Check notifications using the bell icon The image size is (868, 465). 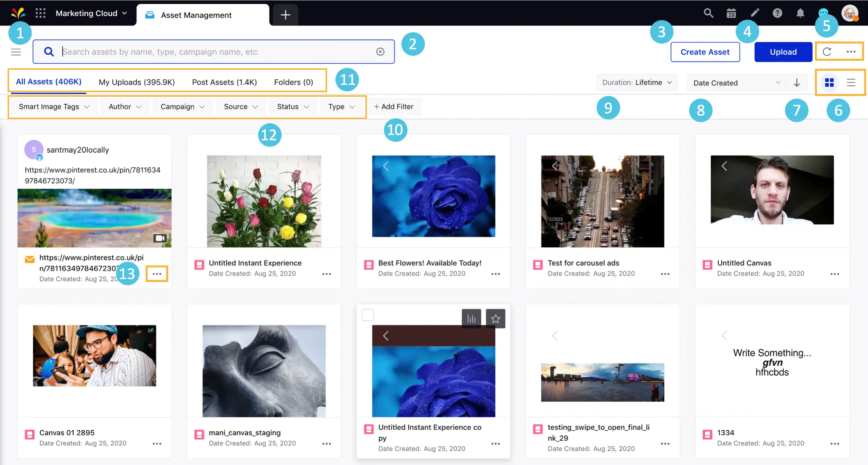click(x=800, y=13)
